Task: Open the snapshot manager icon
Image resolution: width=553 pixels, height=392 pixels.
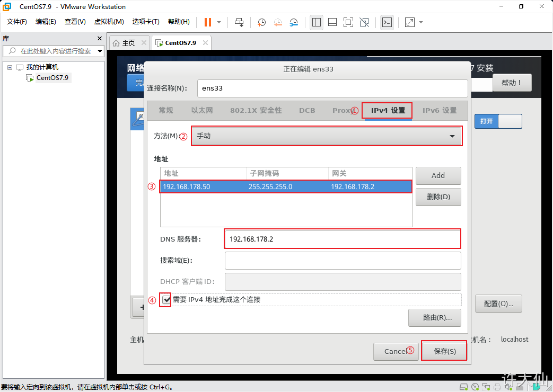Action: [x=294, y=22]
